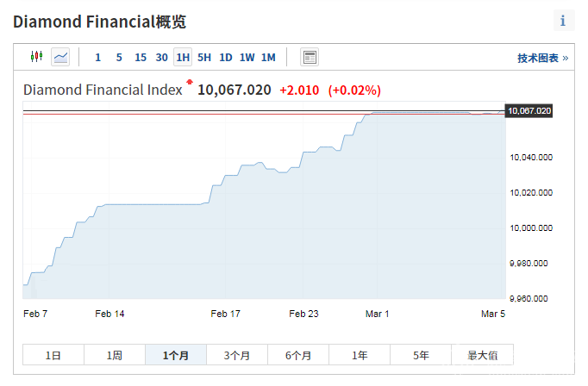Show the 3个月 time range
588x386 pixels.
click(x=237, y=355)
